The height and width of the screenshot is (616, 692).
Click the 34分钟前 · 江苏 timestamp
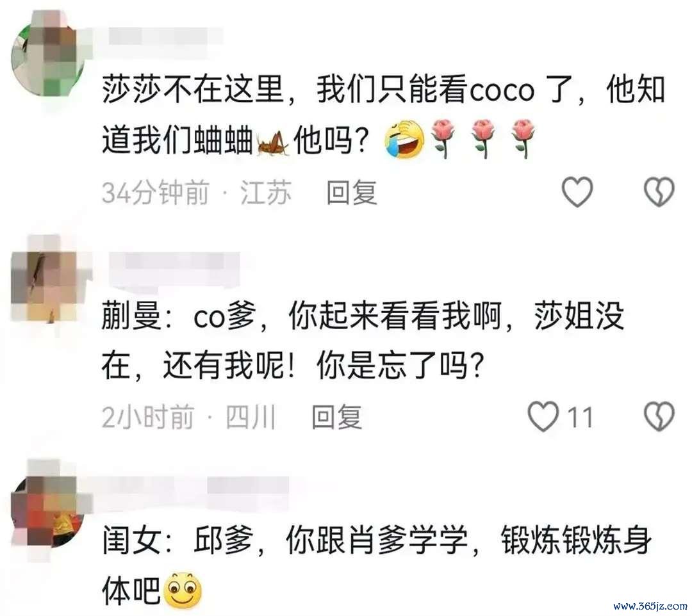point(197,193)
